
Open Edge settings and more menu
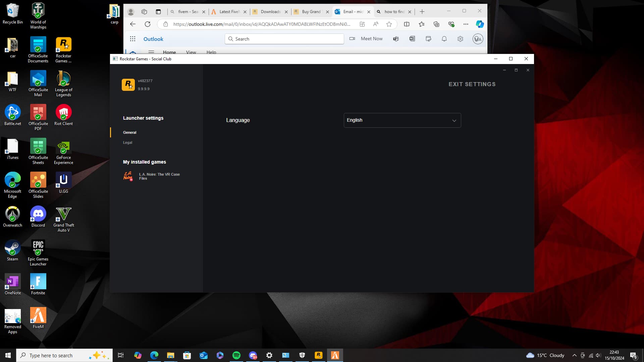pyautogui.click(x=466, y=24)
